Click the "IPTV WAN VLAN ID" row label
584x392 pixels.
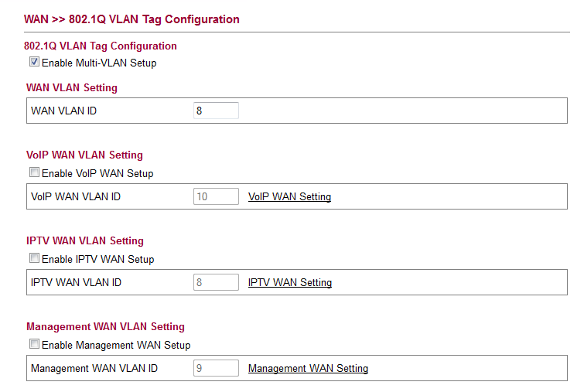coord(76,283)
